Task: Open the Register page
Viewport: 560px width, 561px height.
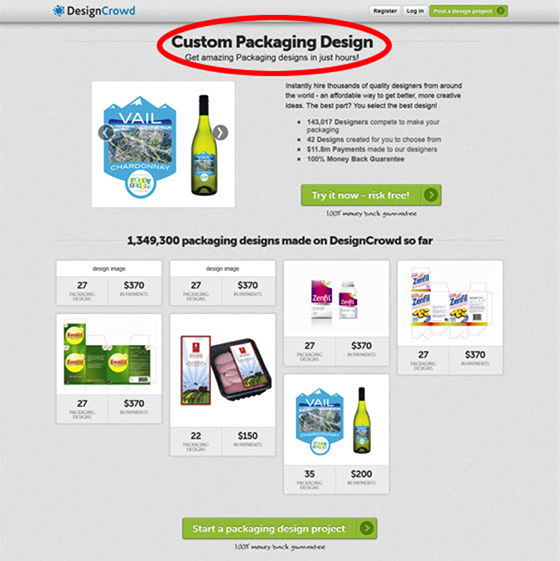Action: [x=385, y=11]
